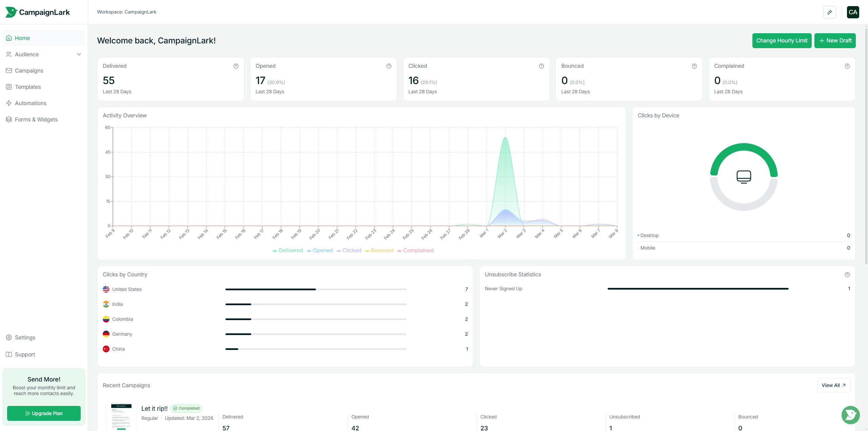The height and width of the screenshot is (431, 868).
Task: Click the Opened card help icon
Action: pos(389,66)
